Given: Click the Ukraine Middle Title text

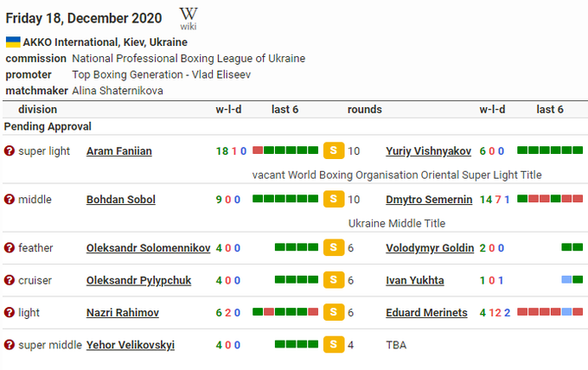Looking at the screenshot, I should (x=396, y=223).
